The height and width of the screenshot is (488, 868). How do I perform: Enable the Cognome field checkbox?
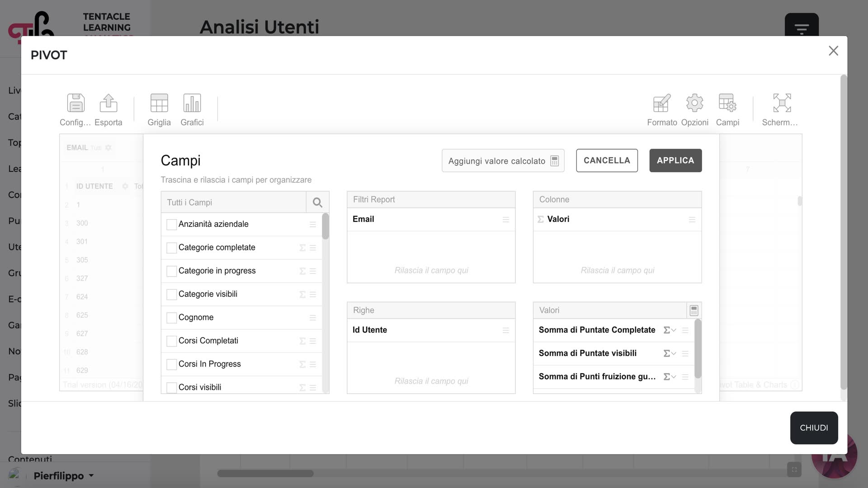[x=171, y=318]
